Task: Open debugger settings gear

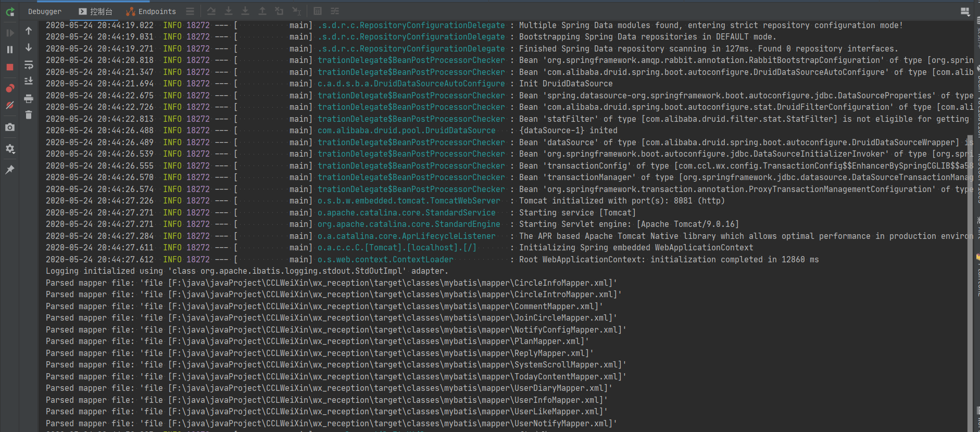Action: (10, 149)
